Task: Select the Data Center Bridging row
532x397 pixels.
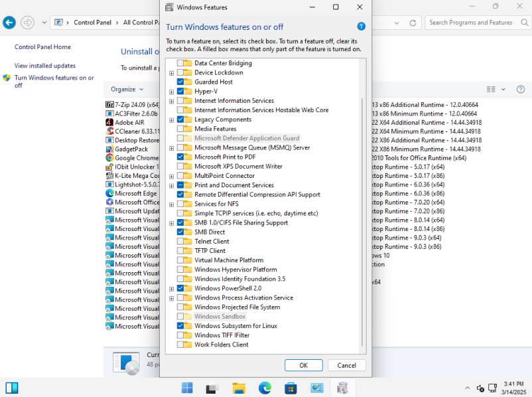Action: click(x=224, y=63)
